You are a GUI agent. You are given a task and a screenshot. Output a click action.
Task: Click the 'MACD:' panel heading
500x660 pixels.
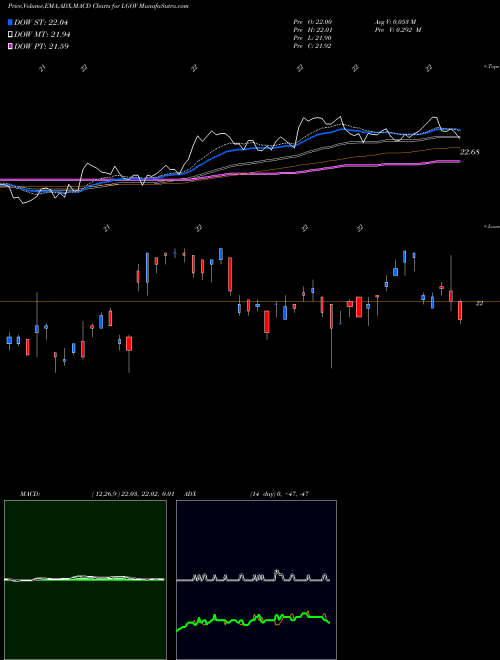pyautogui.click(x=30, y=494)
